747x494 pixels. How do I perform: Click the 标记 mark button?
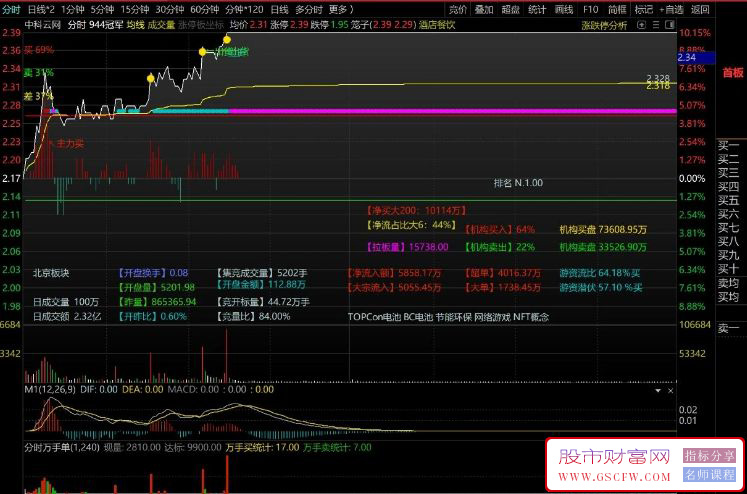644,10
